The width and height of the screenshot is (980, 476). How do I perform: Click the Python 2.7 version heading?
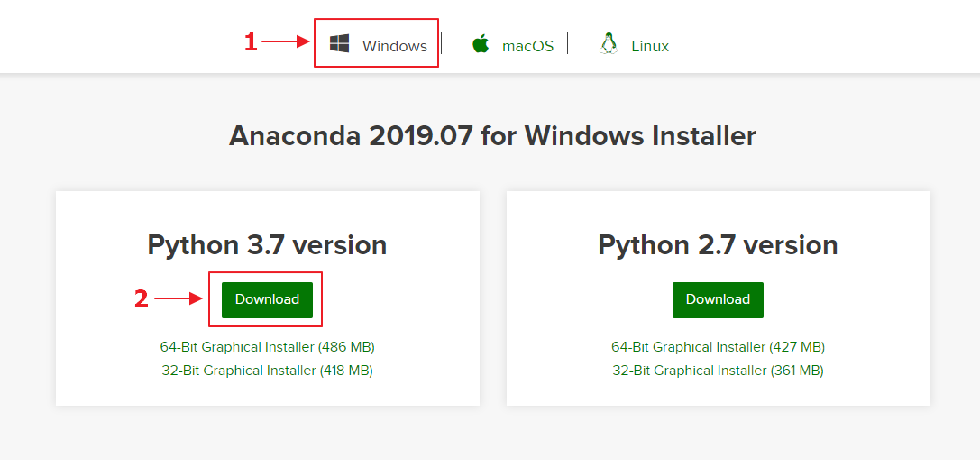coord(719,245)
